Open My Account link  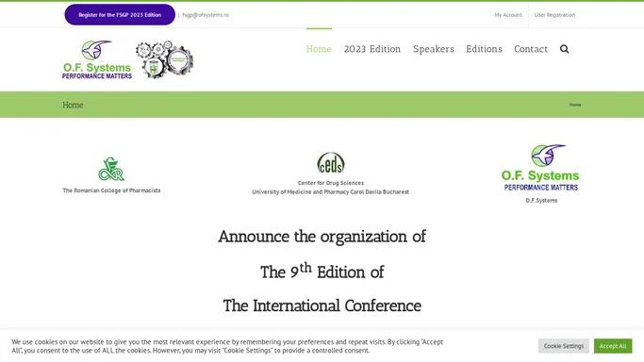[508, 15]
